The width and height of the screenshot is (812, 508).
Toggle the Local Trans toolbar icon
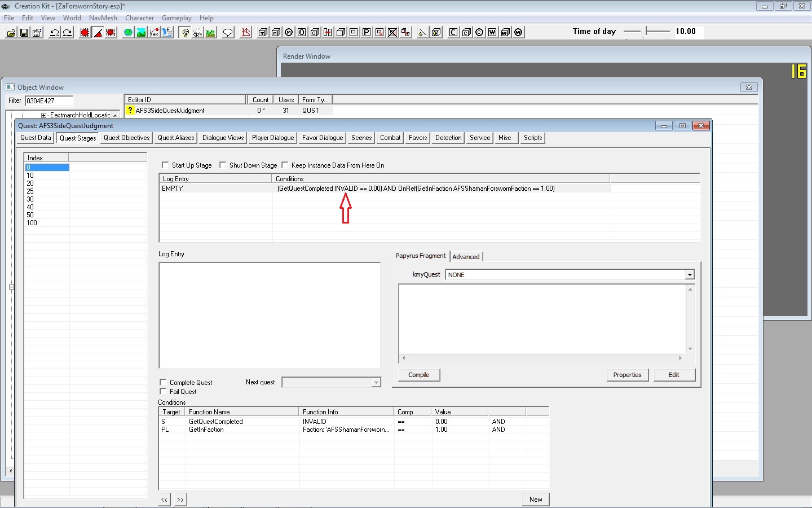111,32
